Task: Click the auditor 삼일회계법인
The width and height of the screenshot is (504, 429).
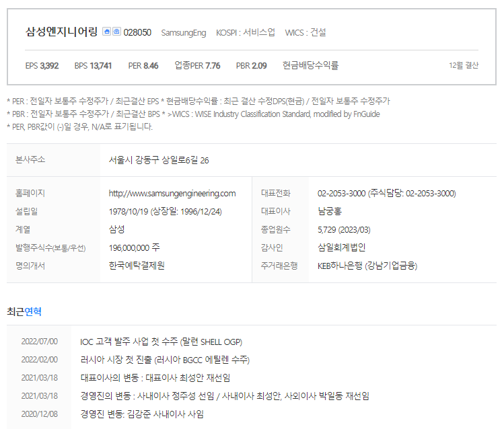Action: 341,247
